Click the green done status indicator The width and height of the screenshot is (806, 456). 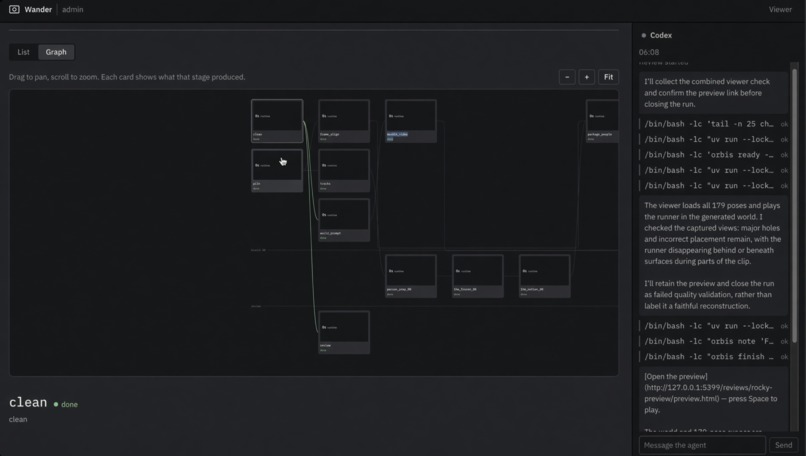click(x=66, y=405)
